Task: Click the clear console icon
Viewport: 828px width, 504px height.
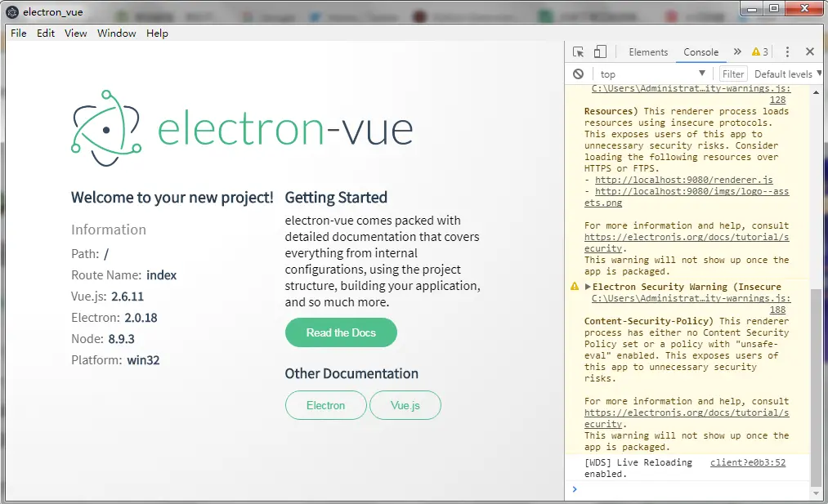Action: click(578, 74)
